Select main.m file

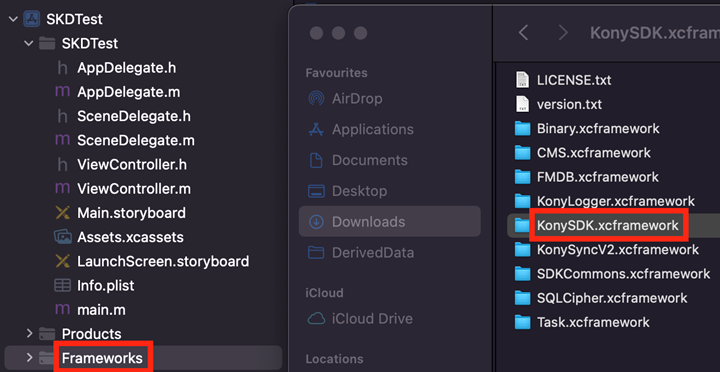pyautogui.click(x=101, y=310)
